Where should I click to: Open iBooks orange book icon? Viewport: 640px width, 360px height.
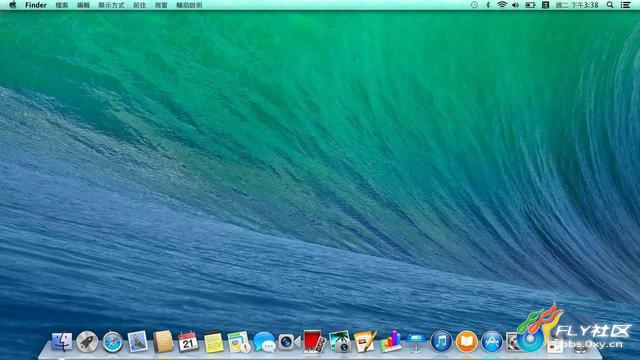pyautogui.click(x=467, y=342)
